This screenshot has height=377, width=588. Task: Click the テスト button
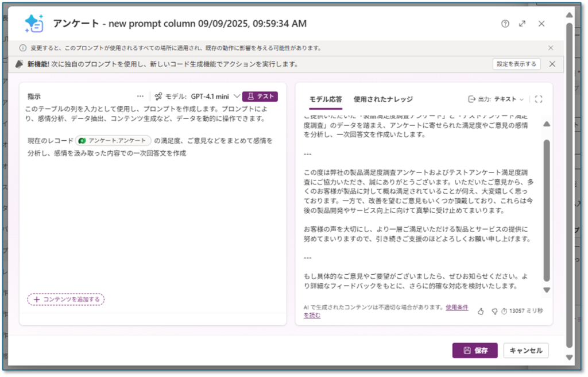260,97
